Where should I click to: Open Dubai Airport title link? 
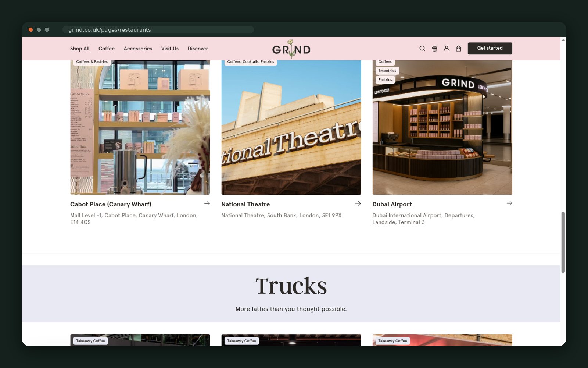[392, 204]
